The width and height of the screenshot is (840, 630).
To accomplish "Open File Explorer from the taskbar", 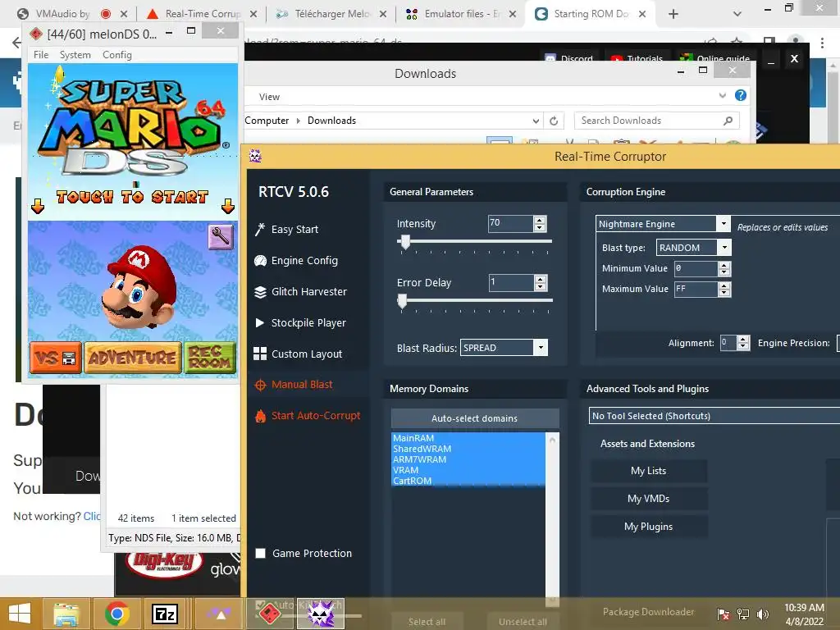I will [66, 614].
